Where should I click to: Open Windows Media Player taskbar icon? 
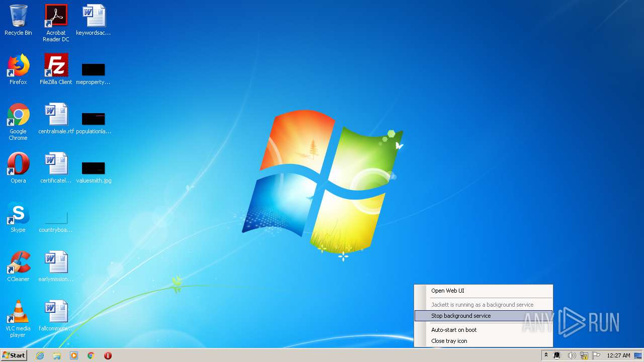click(x=74, y=355)
